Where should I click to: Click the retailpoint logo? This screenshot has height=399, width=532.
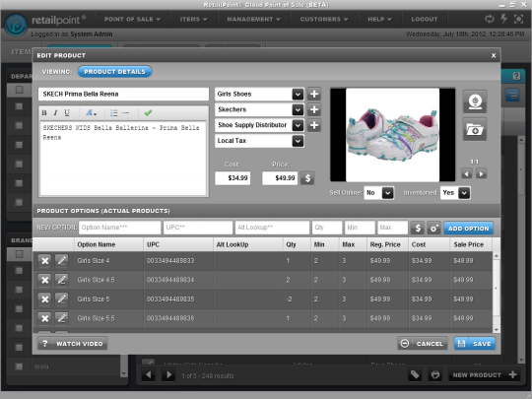pyautogui.click(x=16, y=25)
